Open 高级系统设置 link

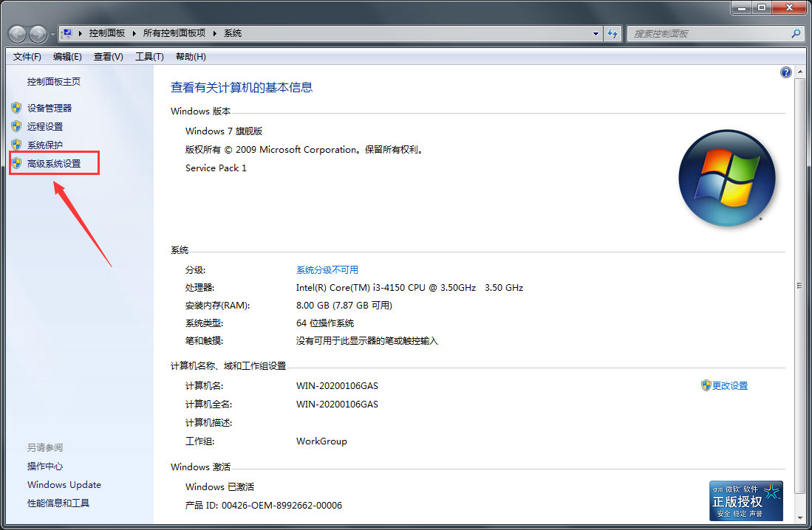point(54,164)
